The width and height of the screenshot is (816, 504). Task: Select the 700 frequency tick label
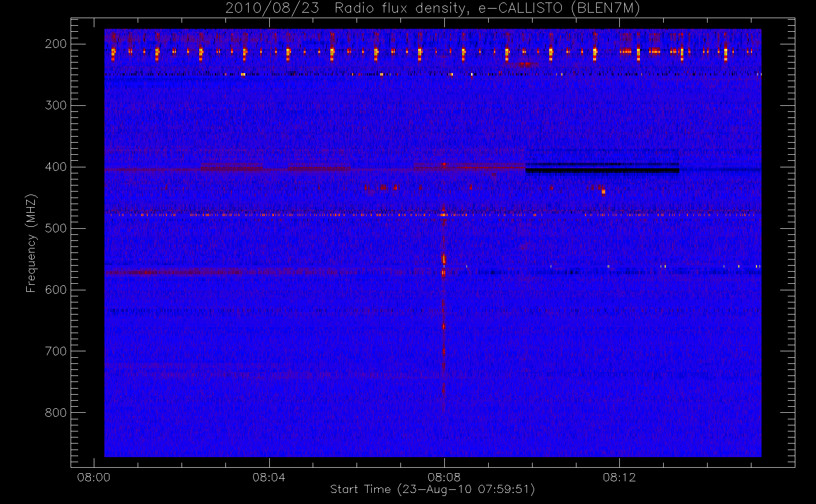(55, 351)
